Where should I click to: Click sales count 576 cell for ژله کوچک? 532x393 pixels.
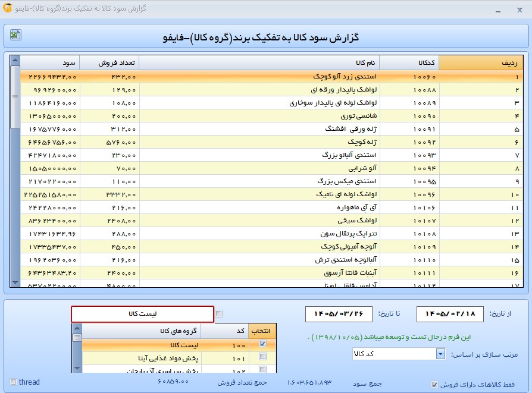pos(109,143)
